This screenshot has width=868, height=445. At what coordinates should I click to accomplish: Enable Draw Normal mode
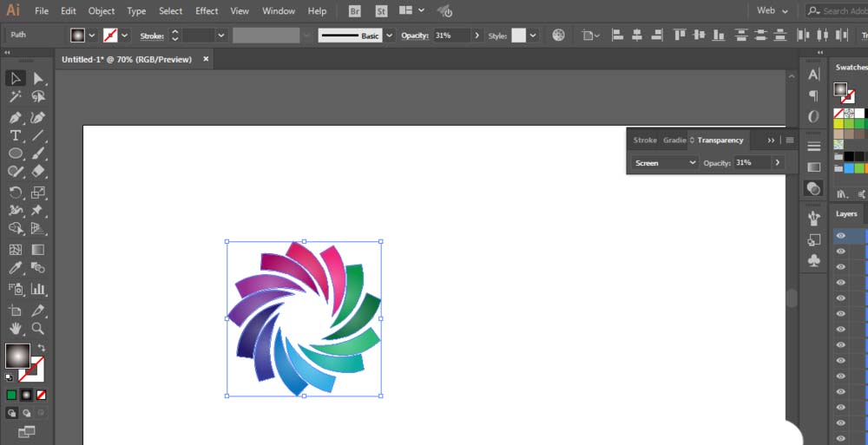point(11,413)
